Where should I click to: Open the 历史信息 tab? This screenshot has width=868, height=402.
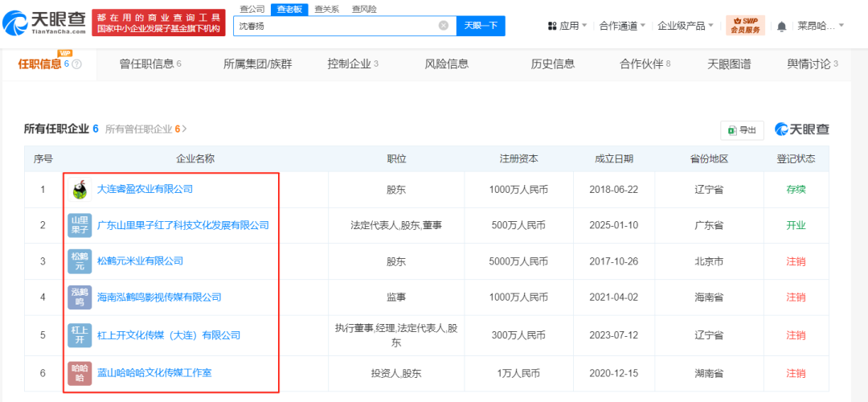pos(552,64)
